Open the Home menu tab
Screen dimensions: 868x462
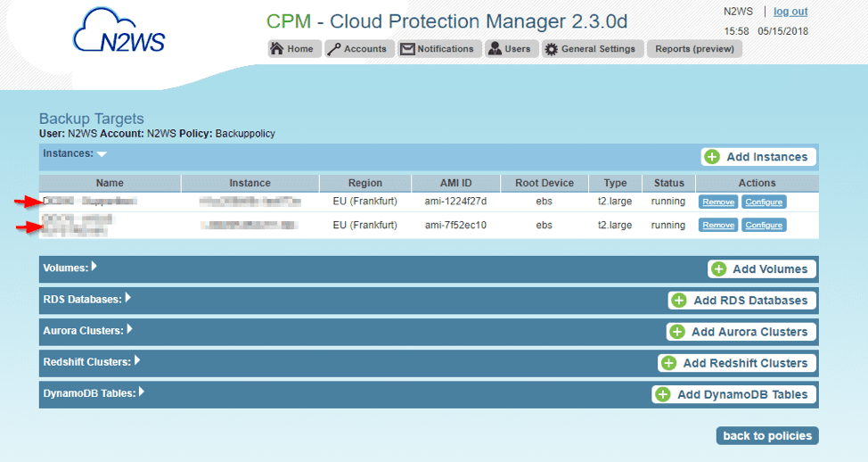click(294, 49)
